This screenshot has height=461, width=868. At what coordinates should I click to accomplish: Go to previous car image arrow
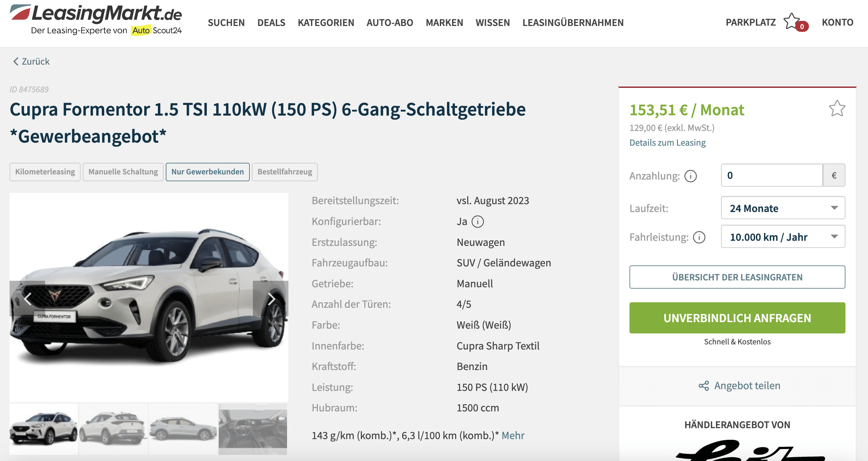point(27,299)
